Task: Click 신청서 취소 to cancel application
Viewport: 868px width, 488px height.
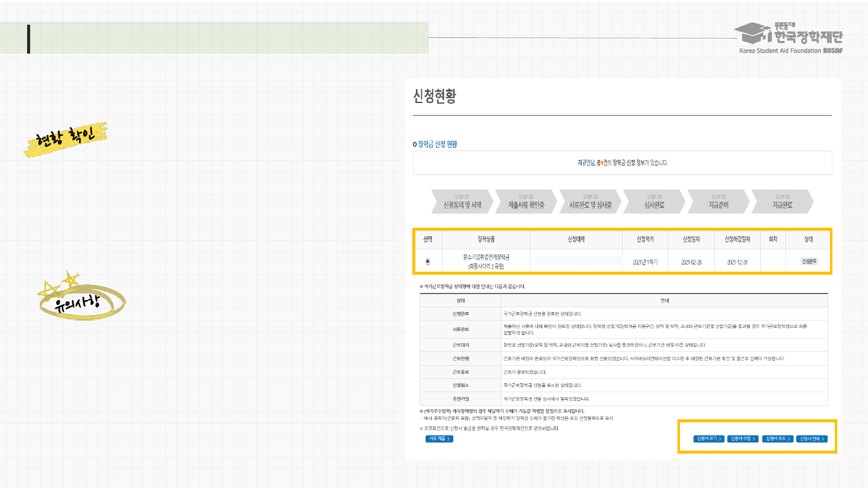Action: point(778,439)
